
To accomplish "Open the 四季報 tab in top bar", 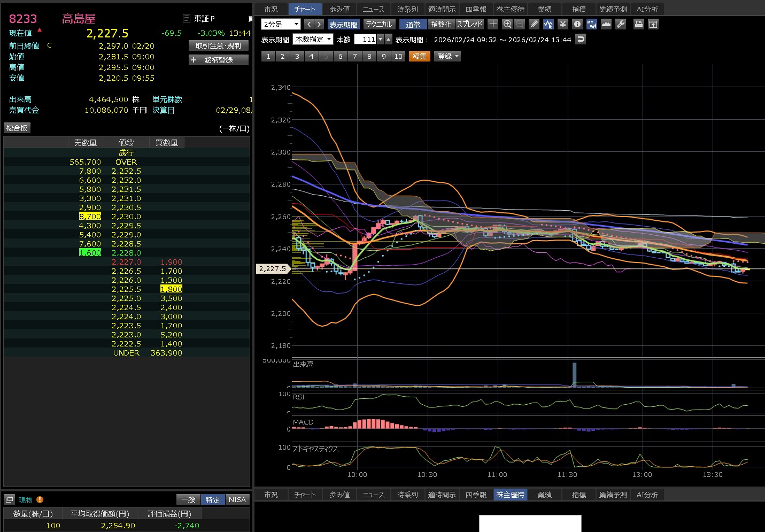I will pyautogui.click(x=476, y=9).
